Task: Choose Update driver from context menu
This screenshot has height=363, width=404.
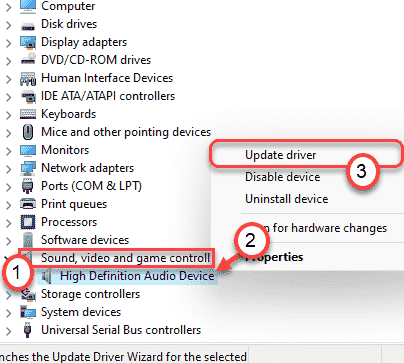Action: [280, 155]
